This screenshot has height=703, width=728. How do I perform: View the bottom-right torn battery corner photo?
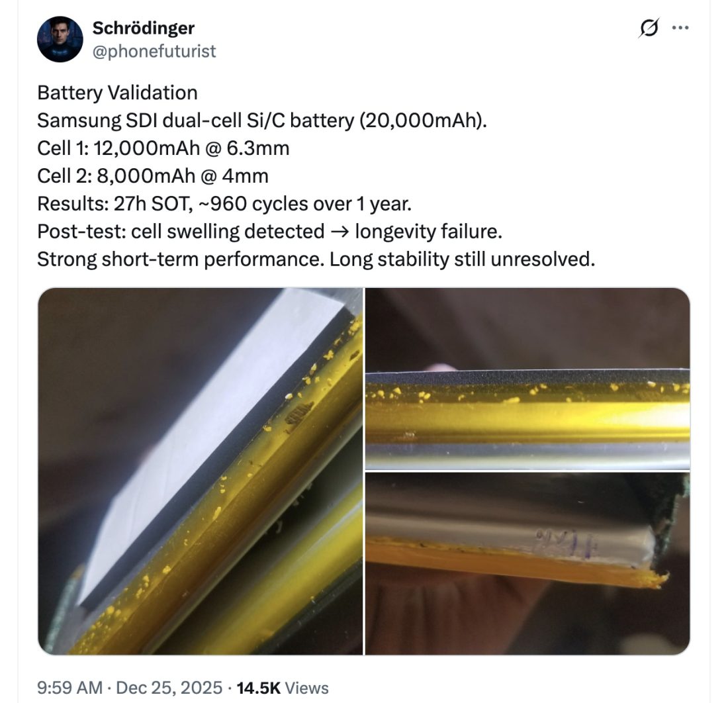[x=527, y=564]
